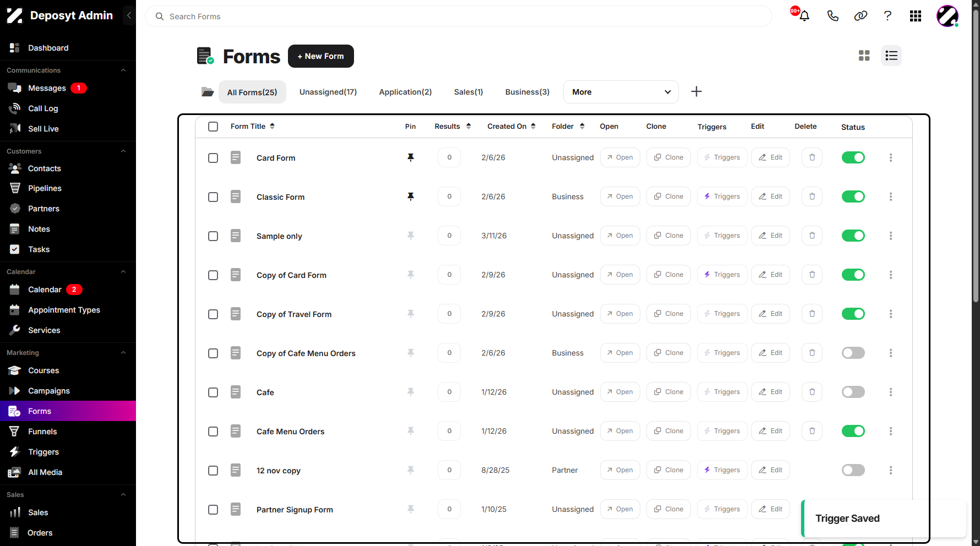Open the help question mark icon
980x546 pixels.
888,16
